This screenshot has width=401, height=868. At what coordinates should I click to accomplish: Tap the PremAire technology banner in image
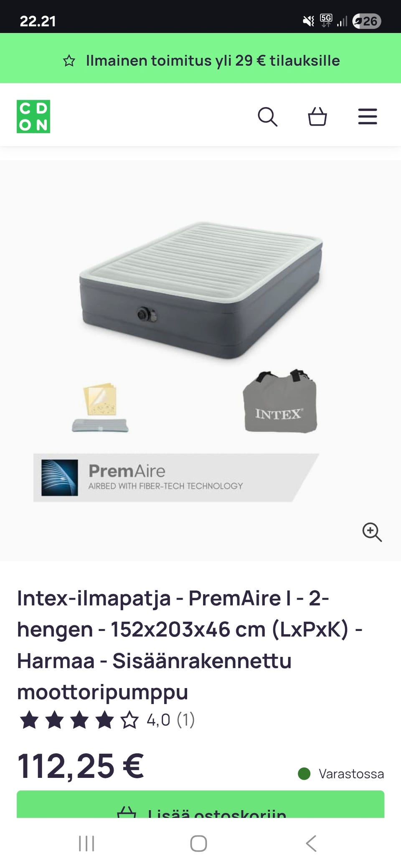(x=176, y=477)
